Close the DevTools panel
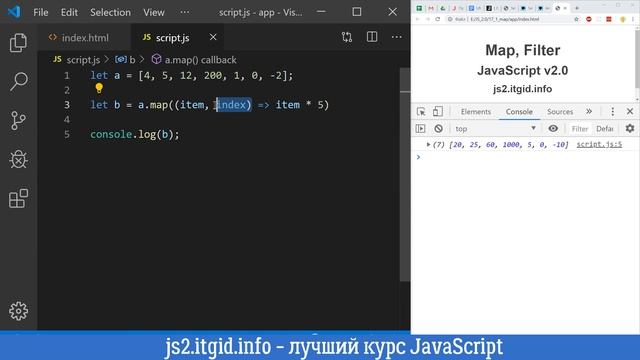Screen dimensions: 640x360 point(630,111)
